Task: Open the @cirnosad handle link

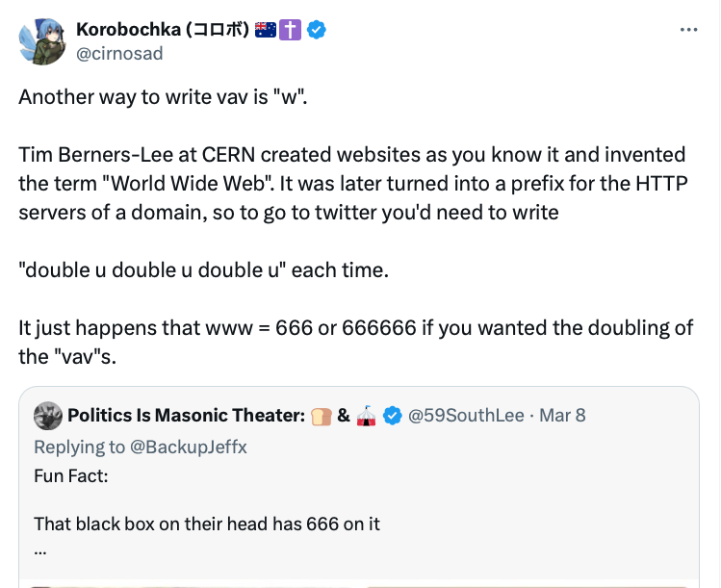Action: tap(118, 53)
